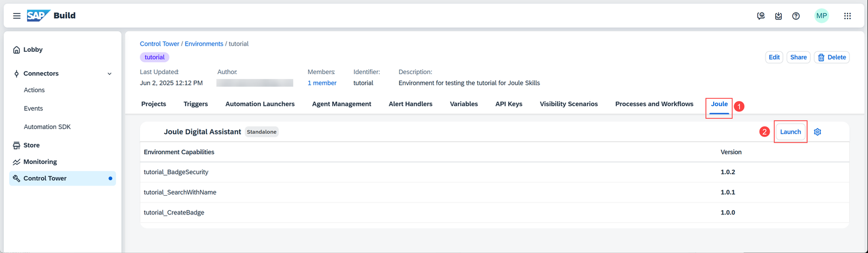
Task: Click the environment description text
Action: click(x=469, y=83)
